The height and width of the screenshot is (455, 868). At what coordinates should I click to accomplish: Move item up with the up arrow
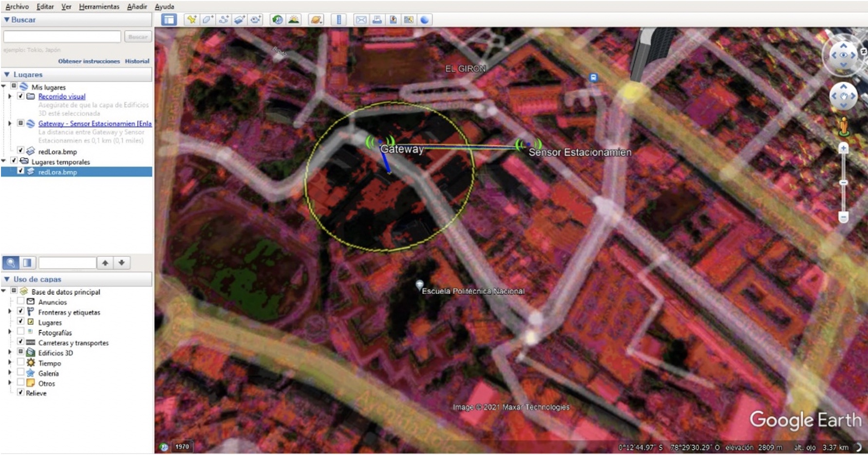[x=105, y=263]
